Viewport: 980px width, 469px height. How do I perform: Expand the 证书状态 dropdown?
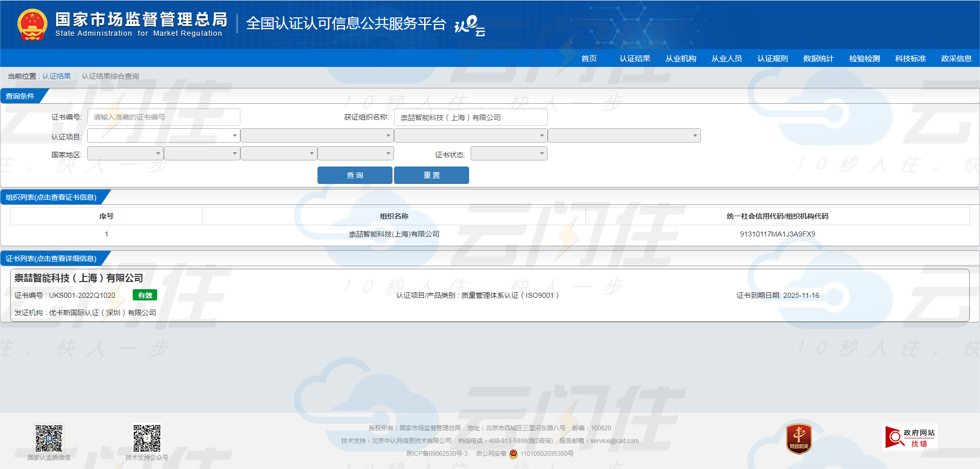(509, 153)
